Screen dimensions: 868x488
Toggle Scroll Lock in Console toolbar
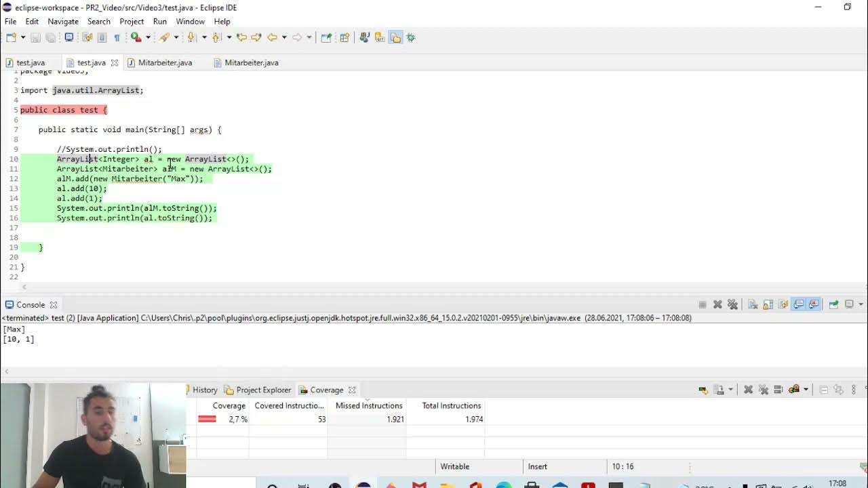click(x=768, y=305)
